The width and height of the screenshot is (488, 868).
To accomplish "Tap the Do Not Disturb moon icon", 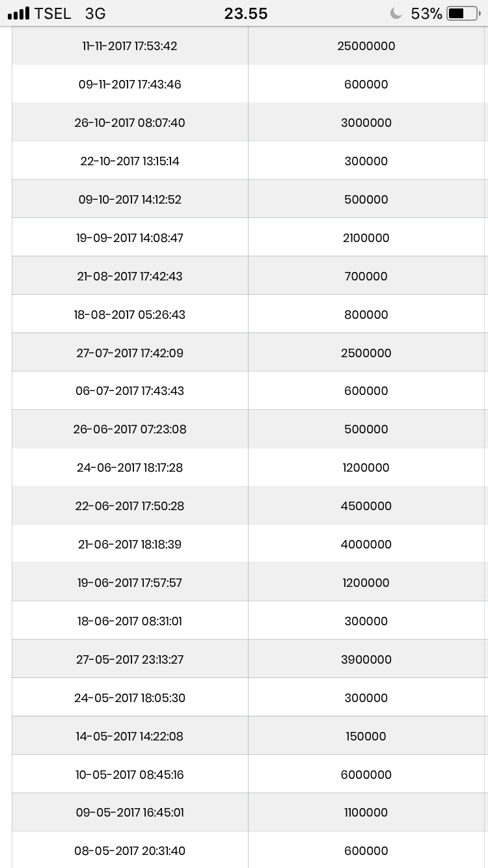I will point(396,14).
